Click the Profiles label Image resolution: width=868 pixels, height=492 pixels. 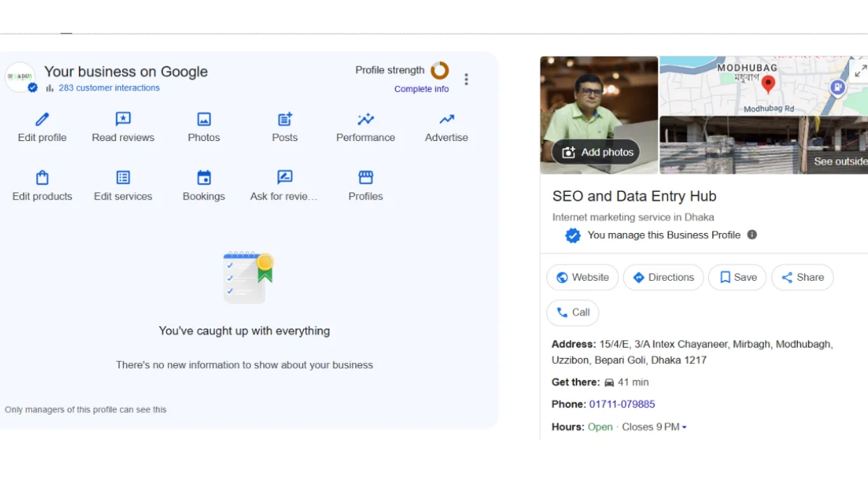366,196
